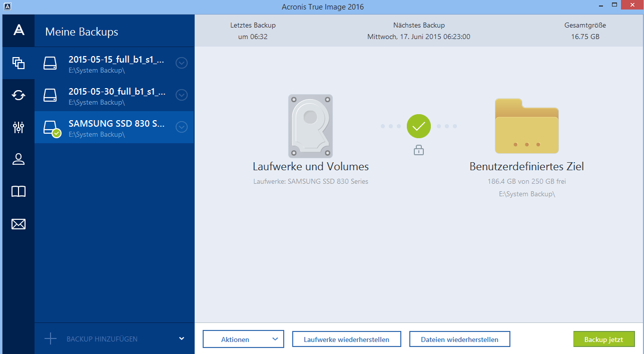Click the hard drive source icon

[x=310, y=126]
